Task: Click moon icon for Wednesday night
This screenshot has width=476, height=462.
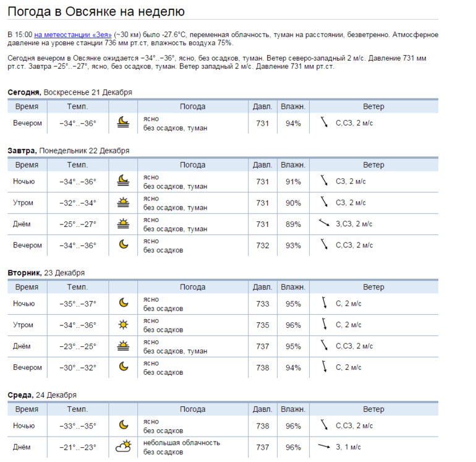Action: pos(123,424)
